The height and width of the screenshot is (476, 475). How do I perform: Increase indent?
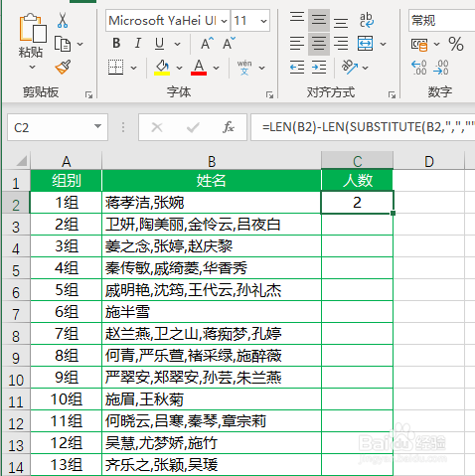[x=319, y=68]
